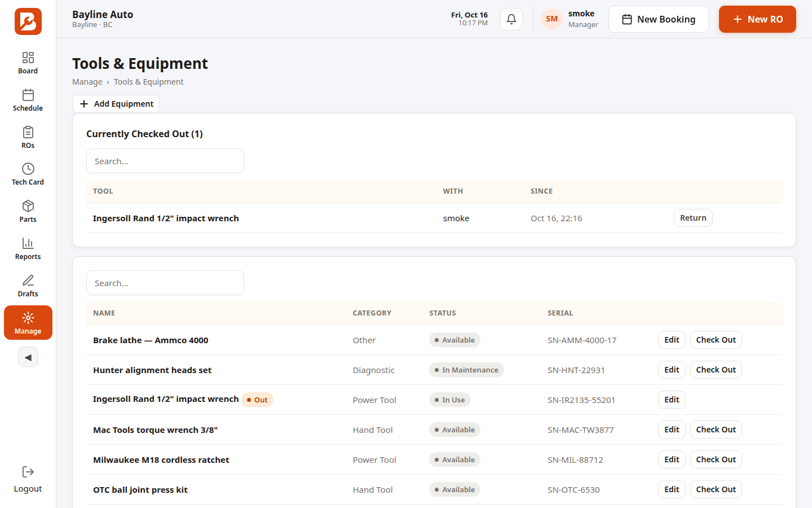
Task: Edit Hunter alignment heads set
Action: point(672,370)
